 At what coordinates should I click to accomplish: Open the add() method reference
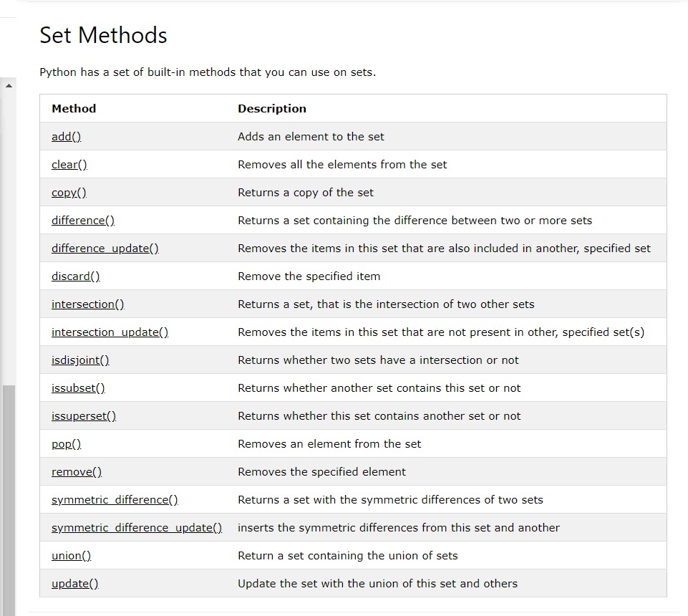pyautogui.click(x=65, y=136)
